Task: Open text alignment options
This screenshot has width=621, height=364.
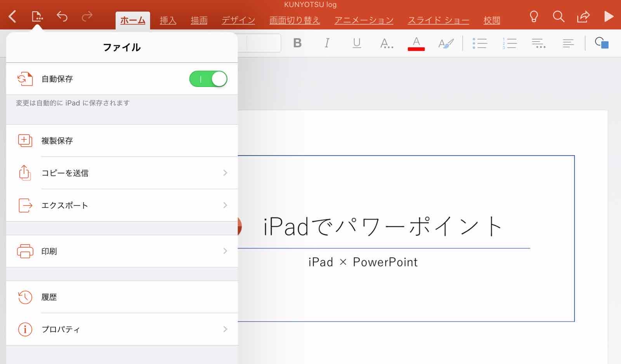Action: 568,43
